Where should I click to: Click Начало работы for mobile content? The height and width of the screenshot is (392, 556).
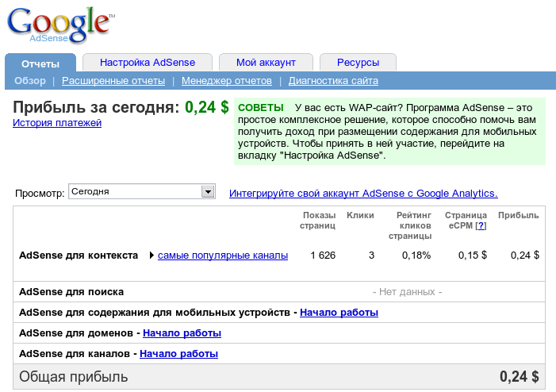[x=339, y=313]
